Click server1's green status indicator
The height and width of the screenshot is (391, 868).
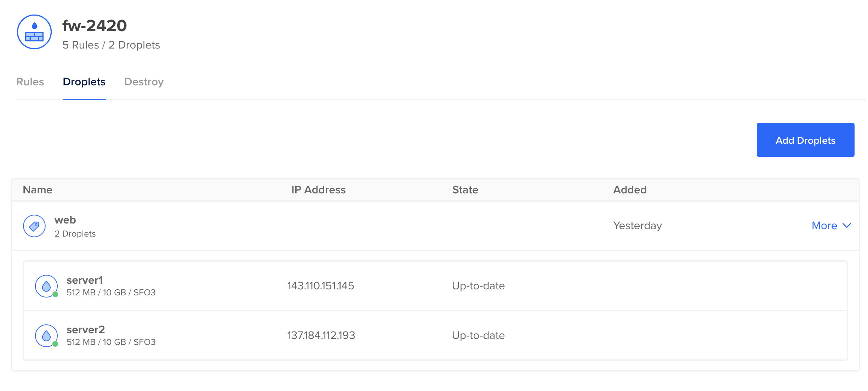[x=55, y=294]
